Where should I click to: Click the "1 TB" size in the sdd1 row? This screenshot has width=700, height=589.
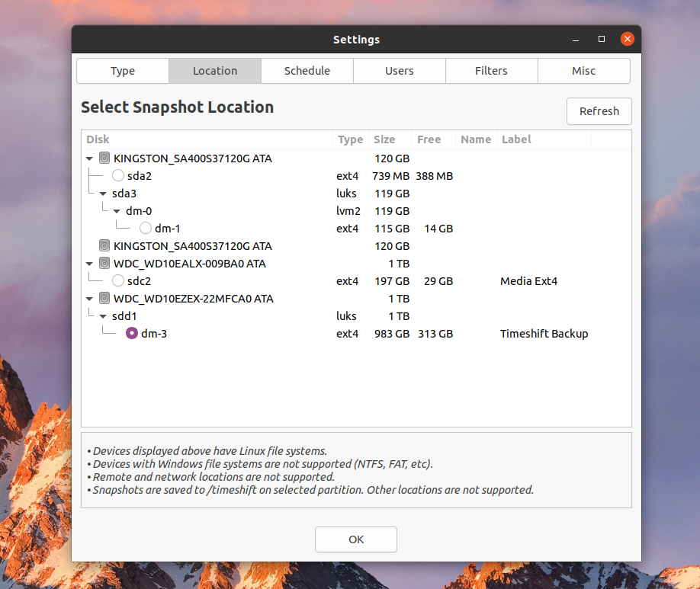(x=399, y=316)
